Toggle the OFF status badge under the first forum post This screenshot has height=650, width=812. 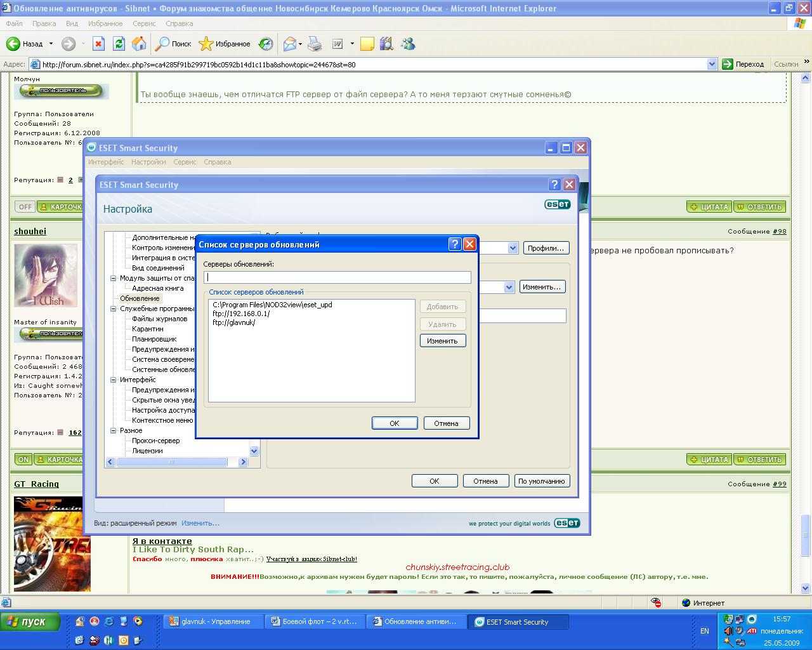click(x=25, y=207)
